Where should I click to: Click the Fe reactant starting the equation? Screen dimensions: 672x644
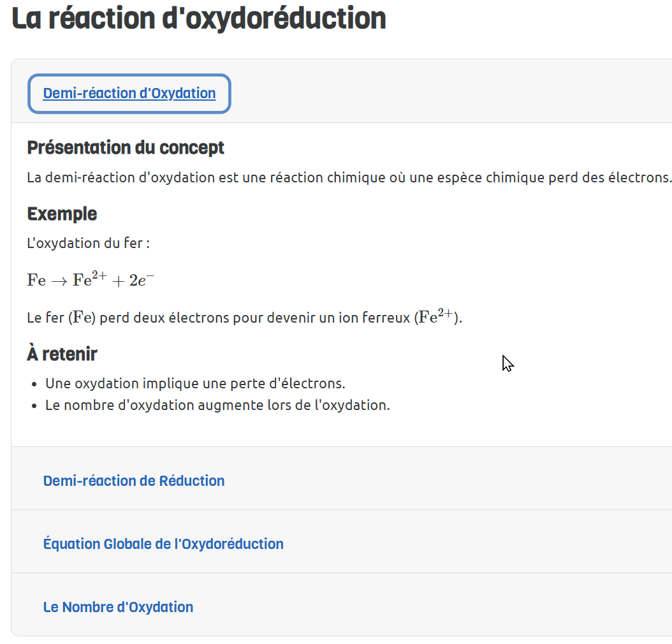(36, 281)
